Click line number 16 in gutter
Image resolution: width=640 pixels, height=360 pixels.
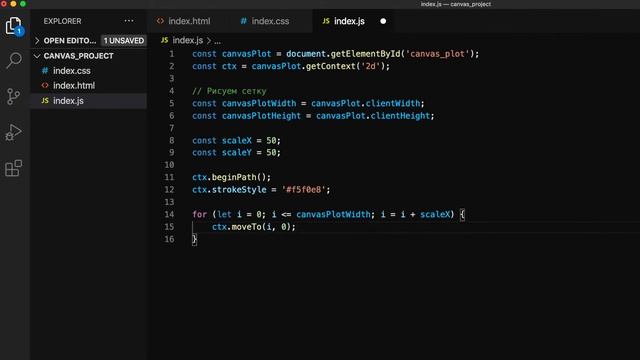pyautogui.click(x=169, y=239)
